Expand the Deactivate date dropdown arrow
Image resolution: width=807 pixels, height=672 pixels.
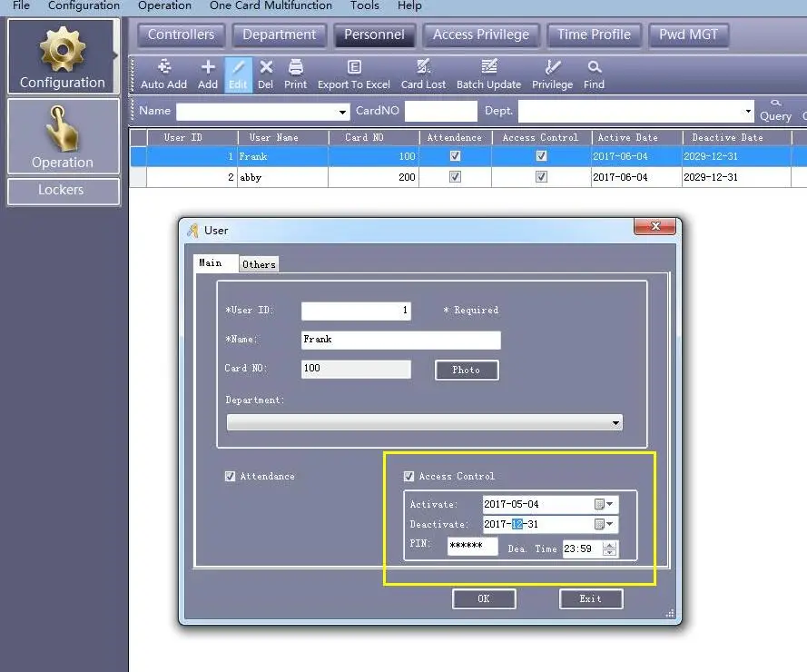point(610,524)
